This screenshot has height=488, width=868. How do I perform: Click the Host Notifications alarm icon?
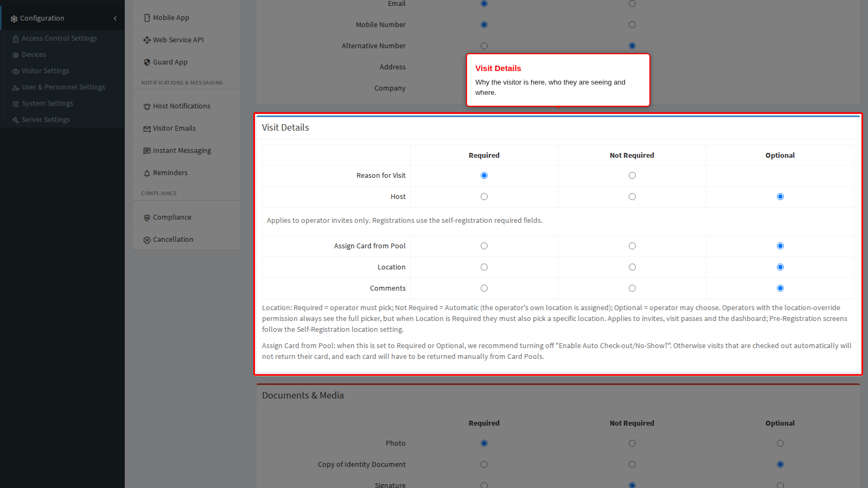point(147,106)
